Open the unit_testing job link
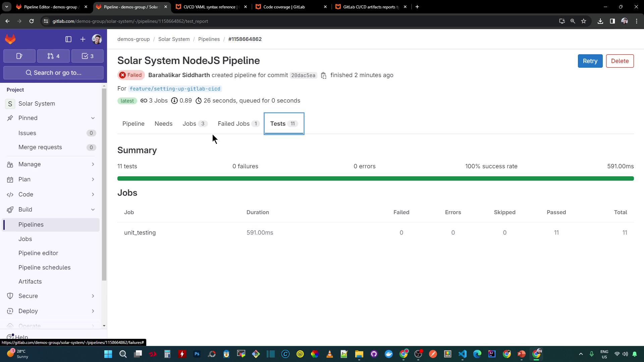 (140, 233)
